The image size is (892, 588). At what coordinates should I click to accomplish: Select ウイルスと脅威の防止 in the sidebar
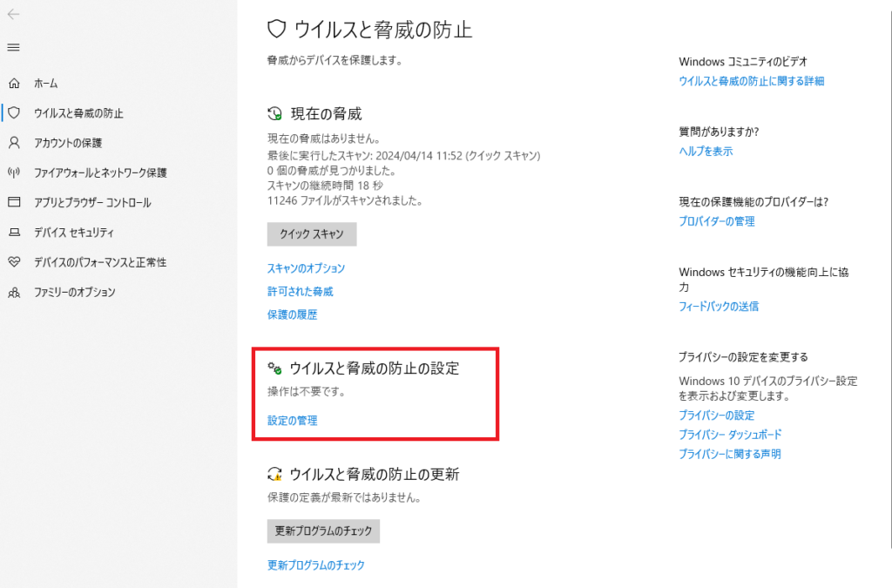coord(78,113)
